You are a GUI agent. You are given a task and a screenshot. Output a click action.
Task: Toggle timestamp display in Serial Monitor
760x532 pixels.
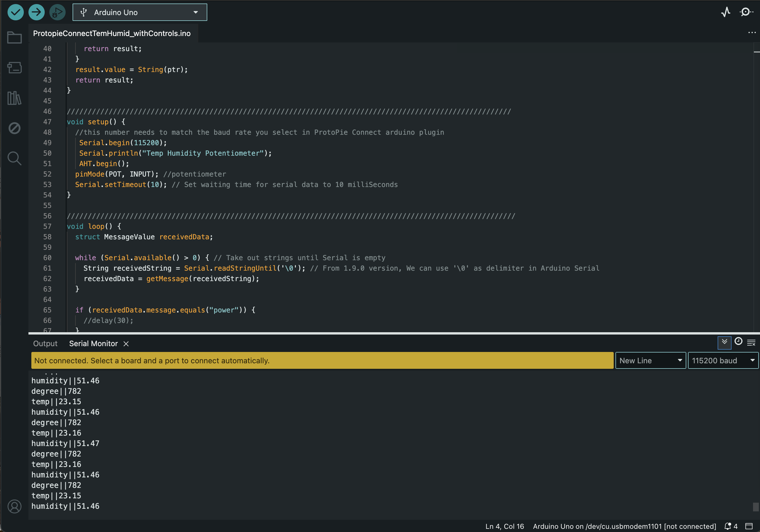(738, 342)
